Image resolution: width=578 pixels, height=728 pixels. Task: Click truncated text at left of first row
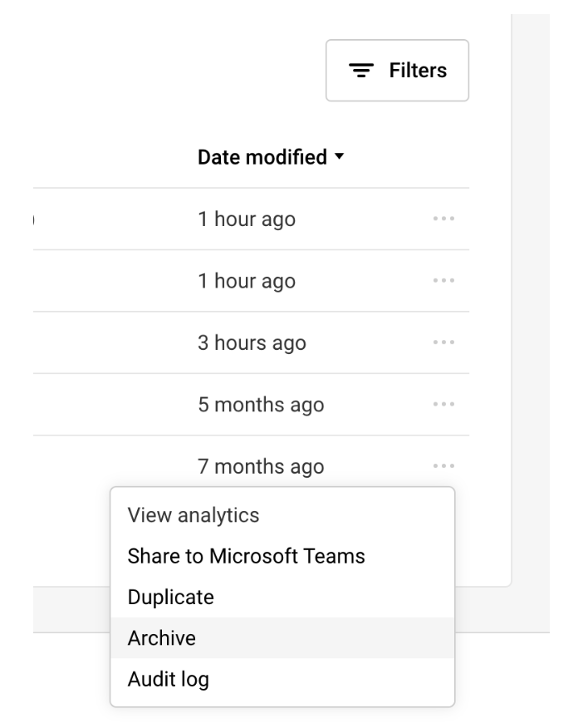pos(33,219)
